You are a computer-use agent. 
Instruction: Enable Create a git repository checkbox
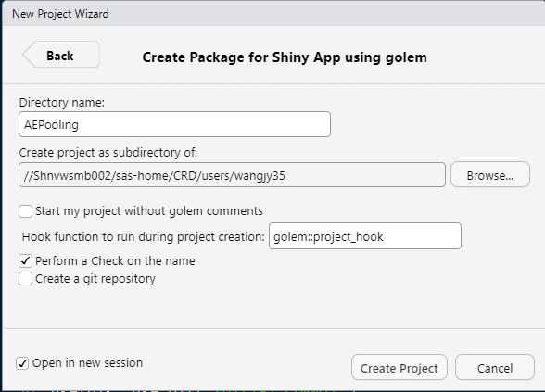25,278
